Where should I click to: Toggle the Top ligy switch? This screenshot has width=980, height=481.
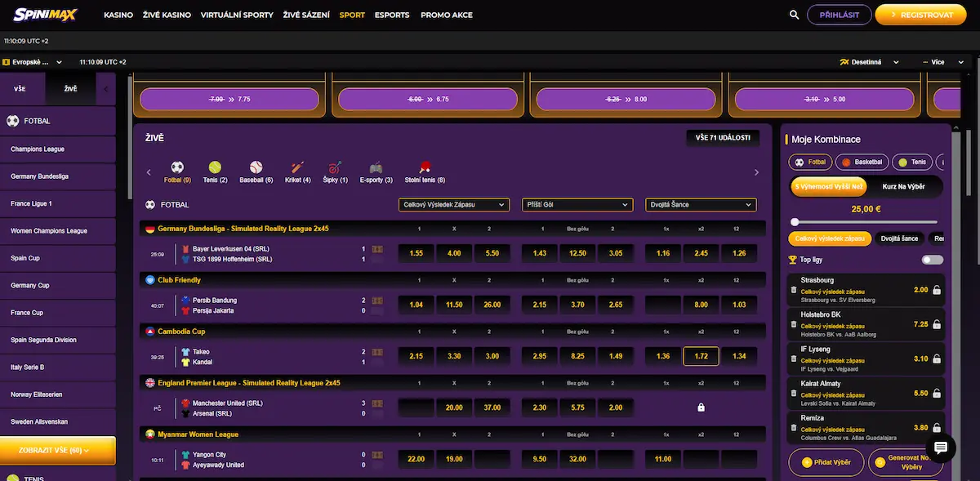(932, 260)
